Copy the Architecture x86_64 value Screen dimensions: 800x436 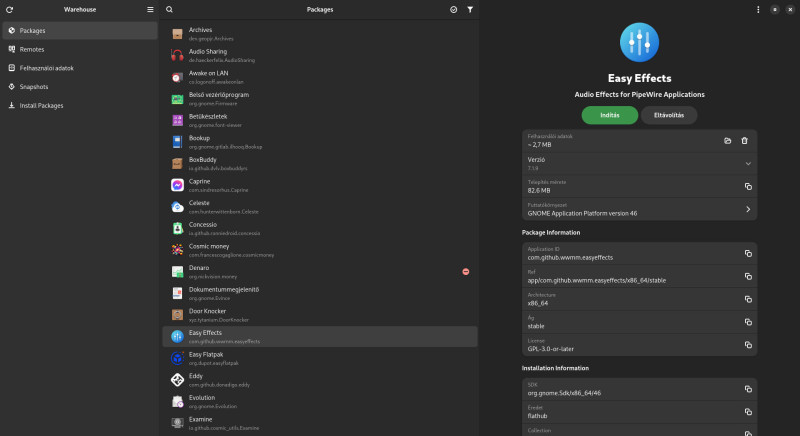coord(748,299)
